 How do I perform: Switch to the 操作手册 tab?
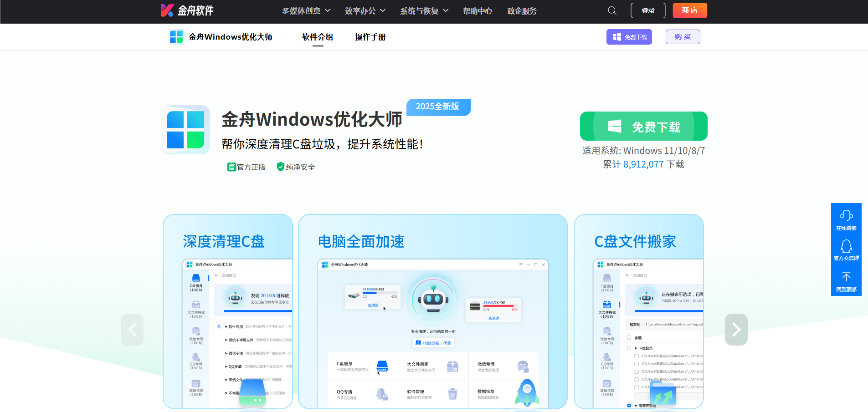click(370, 37)
